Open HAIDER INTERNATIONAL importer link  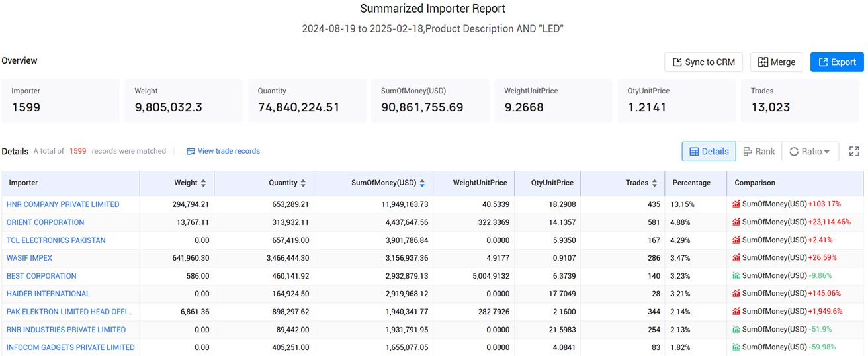point(48,294)
